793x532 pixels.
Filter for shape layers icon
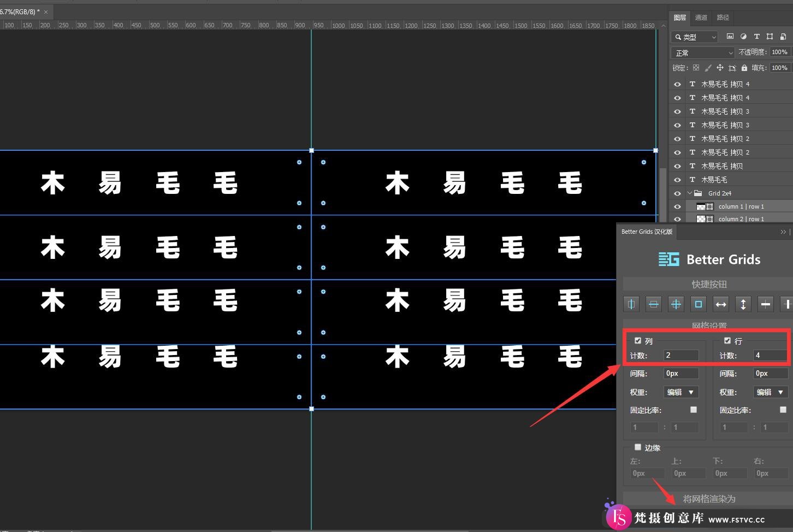(770, 37)
